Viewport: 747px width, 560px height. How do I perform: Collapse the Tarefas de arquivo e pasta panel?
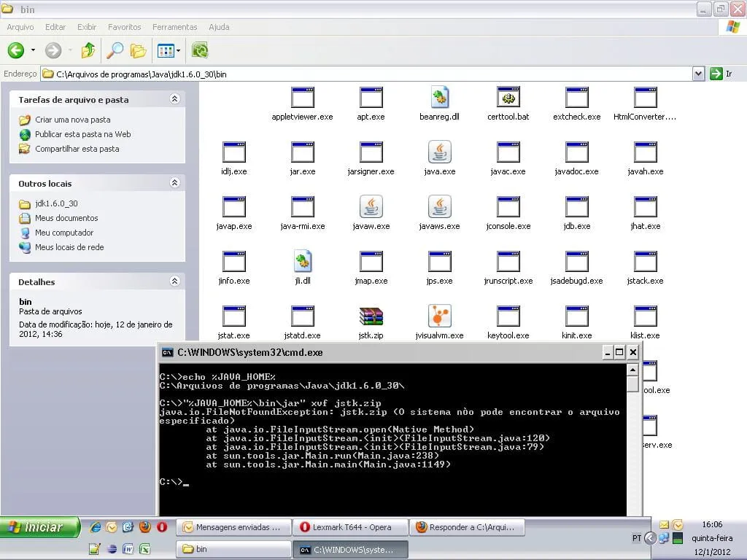point(174,99)
